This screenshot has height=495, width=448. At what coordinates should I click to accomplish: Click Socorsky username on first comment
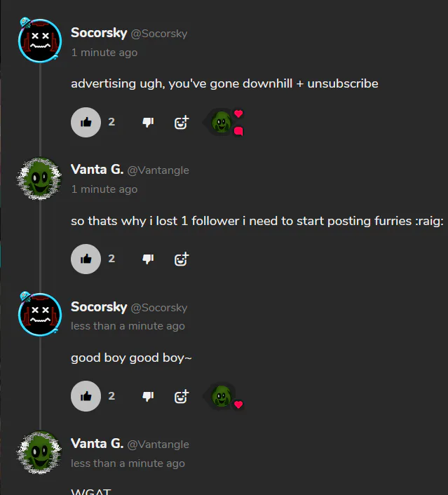click(x=99, y=33)
